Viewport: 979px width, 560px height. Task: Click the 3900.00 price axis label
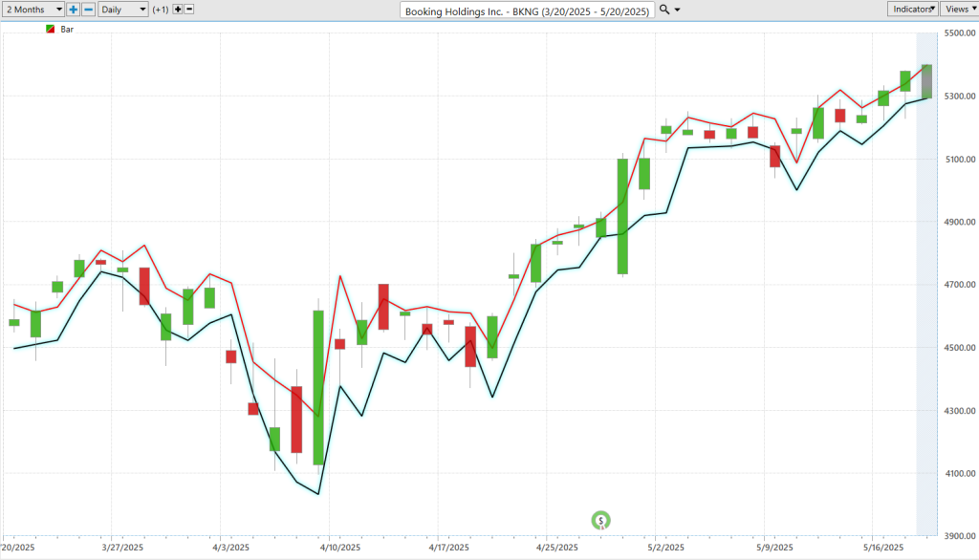pyautogui.click(x=960, y=536)
